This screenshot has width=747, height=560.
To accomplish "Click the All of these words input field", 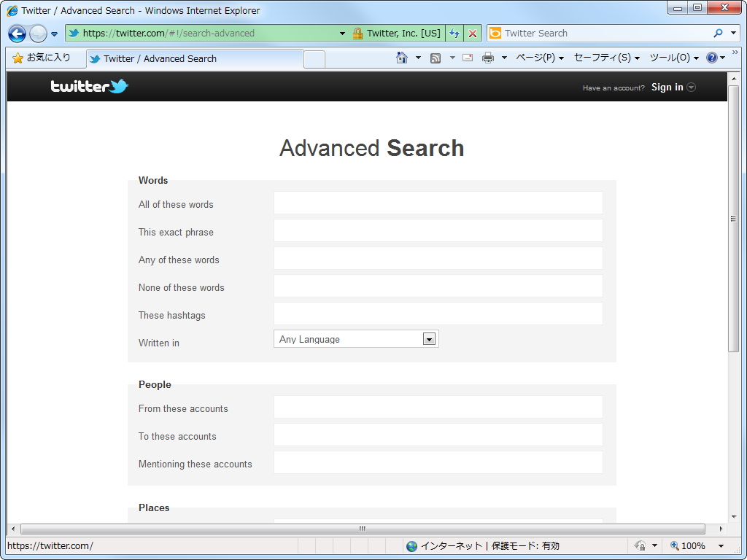I will pos(438,202).
